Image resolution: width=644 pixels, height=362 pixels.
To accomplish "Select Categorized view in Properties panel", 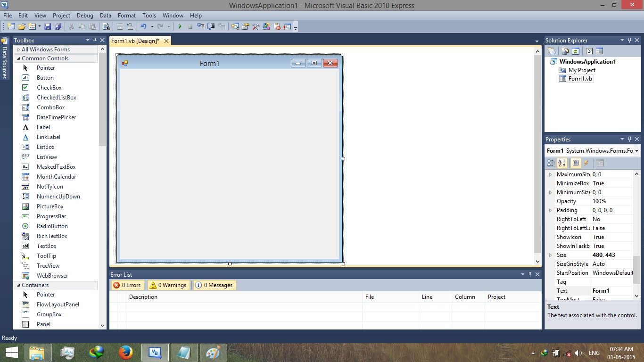I will point(551,163).
